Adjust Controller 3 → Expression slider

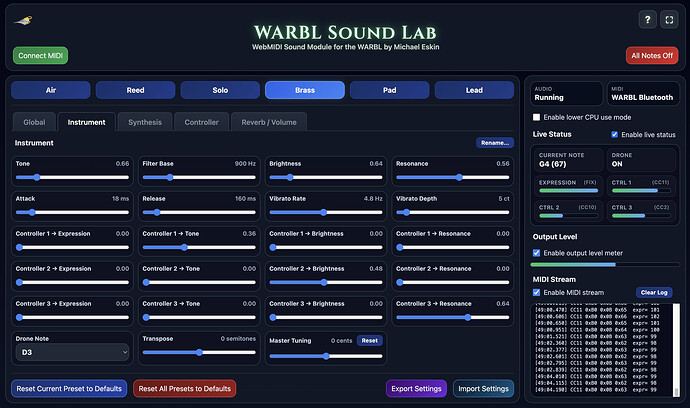[72, 317]
